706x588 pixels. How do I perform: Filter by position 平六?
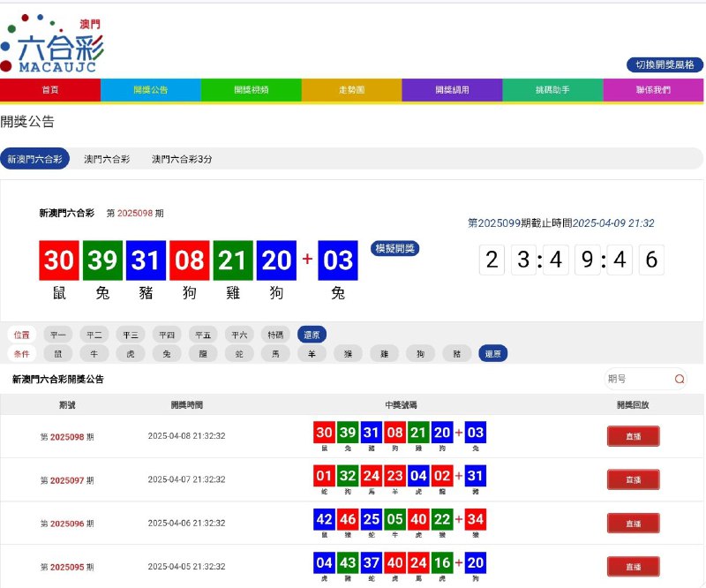[x=239, y=335]
